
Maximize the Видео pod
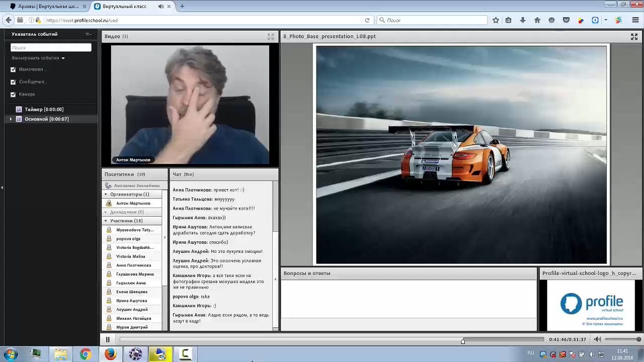(x=271, y=37)
